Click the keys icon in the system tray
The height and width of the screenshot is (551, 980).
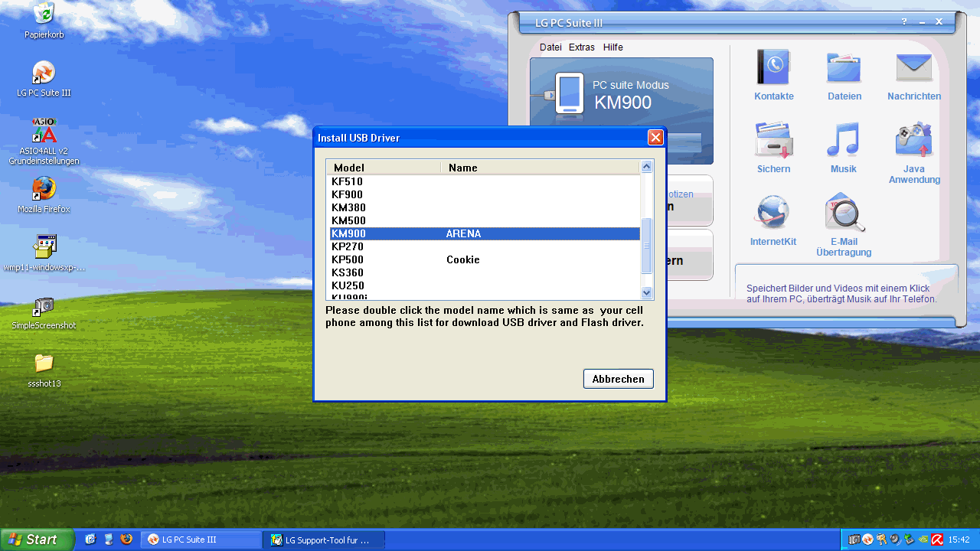pos(881,540)
